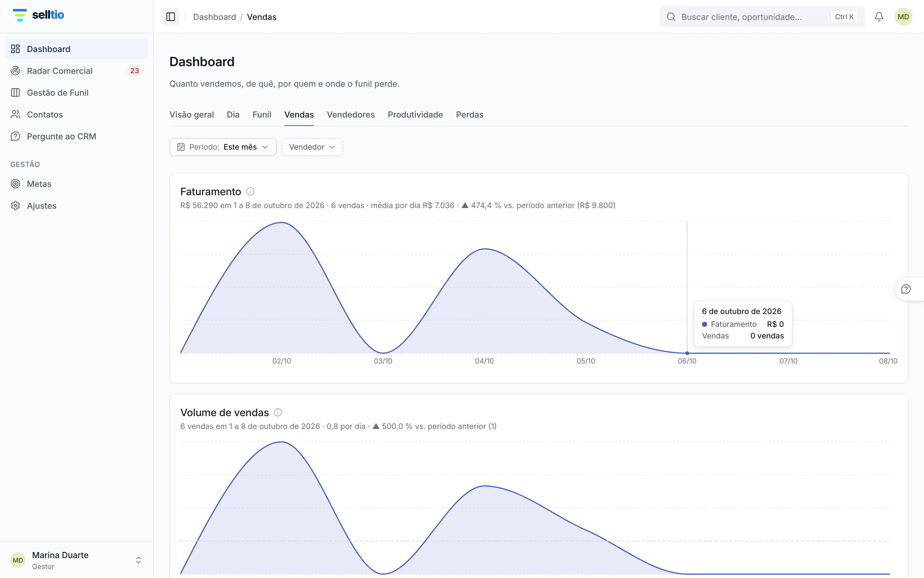The width and height of the screenshot is (924, 578).
Task: Switch to the Produtividade tab
Action: point(415,115)
